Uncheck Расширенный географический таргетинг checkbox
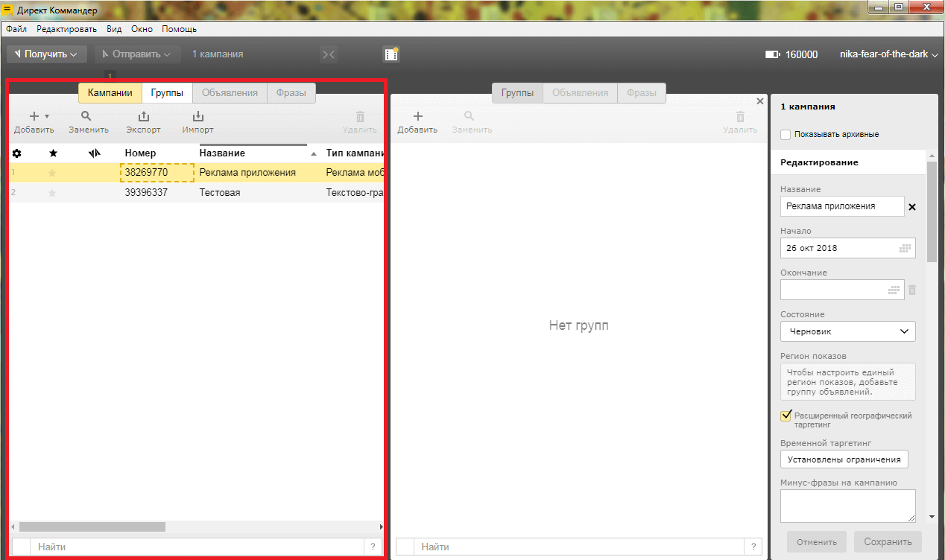 pyautogui.click(x=786, y=416)
